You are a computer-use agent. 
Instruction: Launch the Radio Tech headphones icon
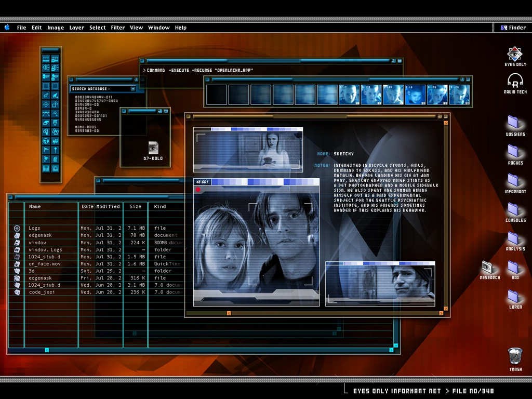tap(515, 81)
